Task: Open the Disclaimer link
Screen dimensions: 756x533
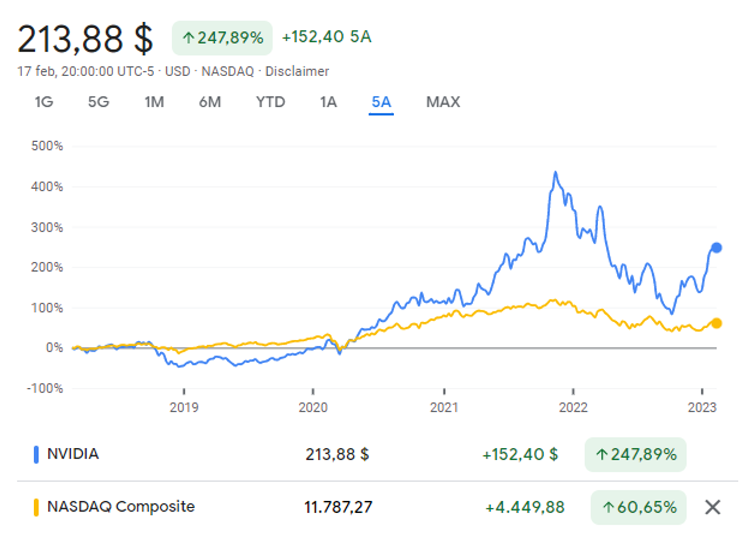Action: (297, 72)
